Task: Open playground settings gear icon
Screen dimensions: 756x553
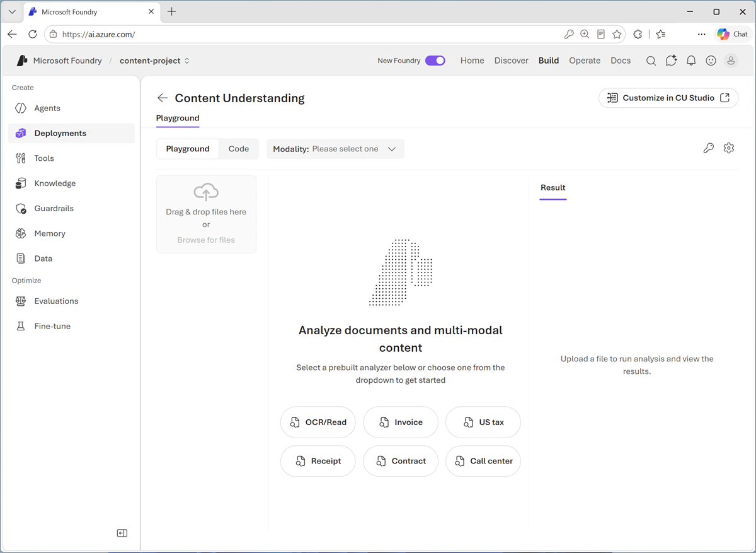Action: [x=729, y=148]
